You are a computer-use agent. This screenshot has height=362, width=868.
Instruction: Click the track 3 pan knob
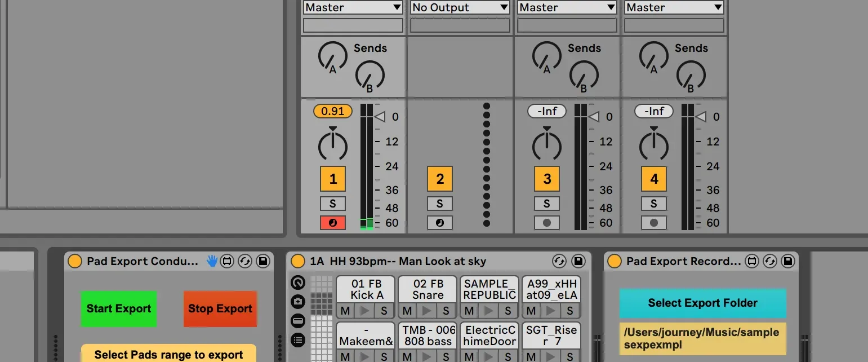pyautogui.click(x=547, y=145)
